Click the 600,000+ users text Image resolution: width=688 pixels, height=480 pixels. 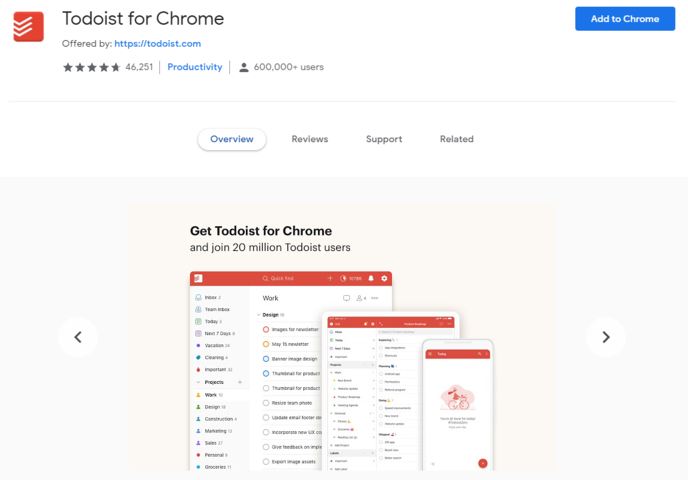pyautogui.click(x=289, y=67)
